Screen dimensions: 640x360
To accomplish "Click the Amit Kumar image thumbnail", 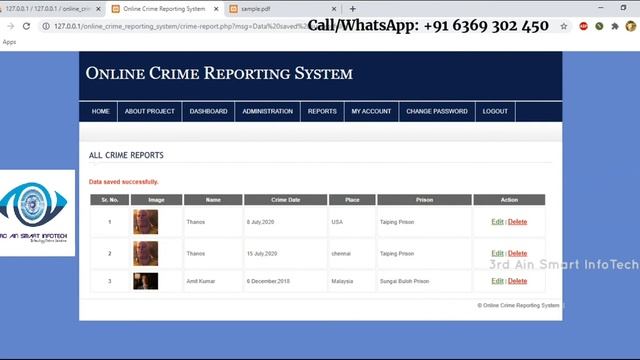I will click(x=146, y=281).
